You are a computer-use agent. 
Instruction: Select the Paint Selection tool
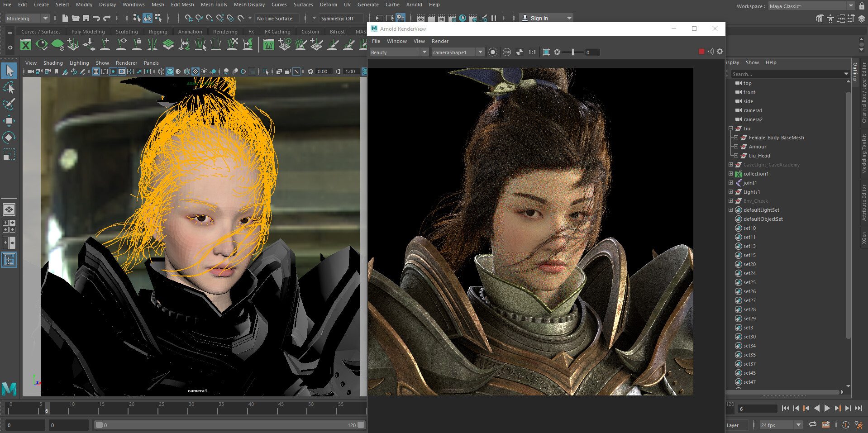click(x=9, y=104)
